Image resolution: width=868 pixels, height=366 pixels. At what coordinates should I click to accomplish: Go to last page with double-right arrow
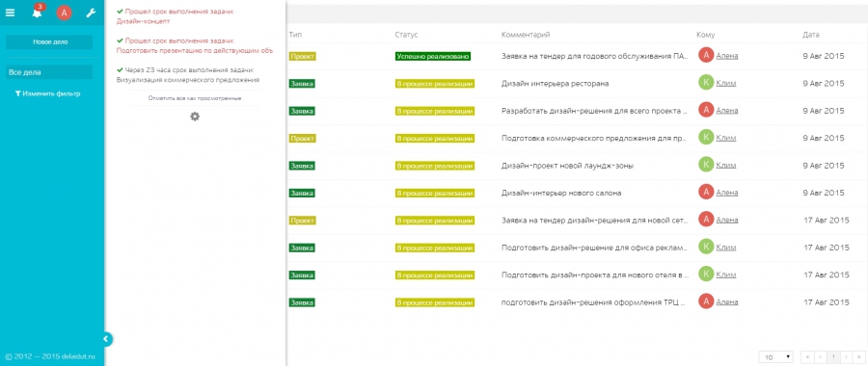tap(858, 357)
